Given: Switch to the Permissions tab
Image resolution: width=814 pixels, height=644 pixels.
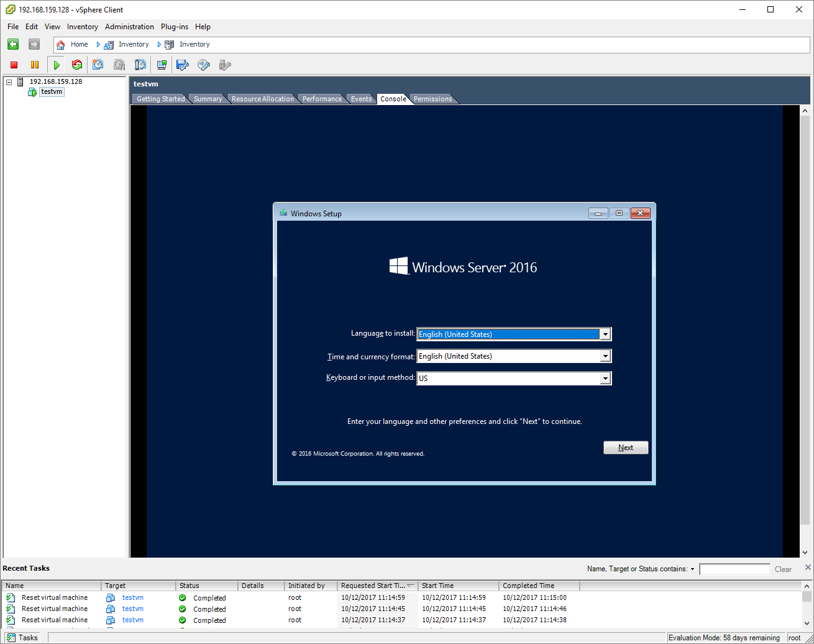Looking at the screenshot, I should (x=432, y=99).
